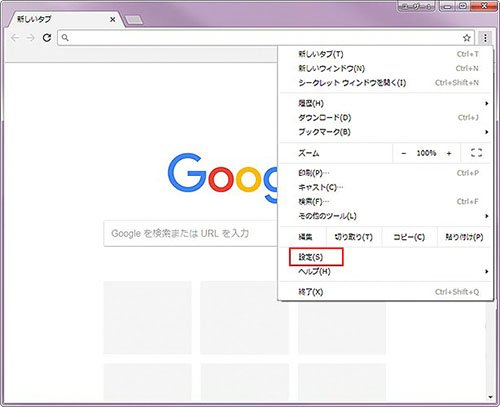Viewport: 500px width, 407px height.
Task: Click the bookmark star icon
Action: pyautogui.click(x=467, y=38)
